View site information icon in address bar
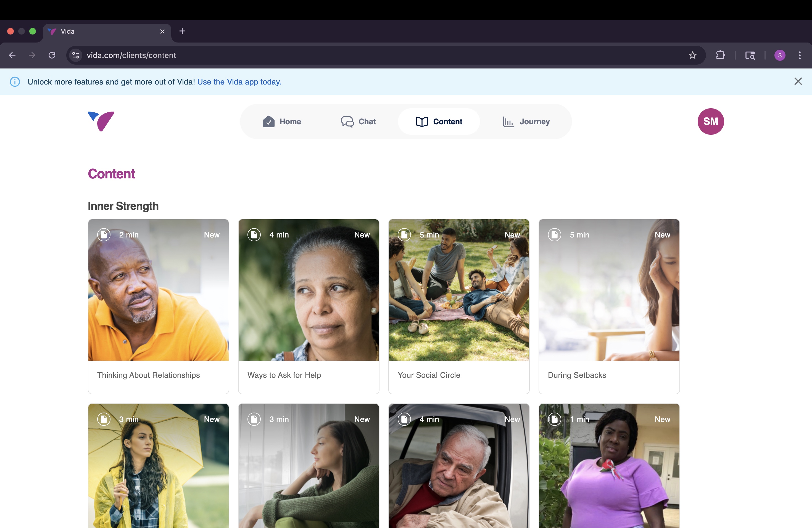812x528 pixels. 76,55
